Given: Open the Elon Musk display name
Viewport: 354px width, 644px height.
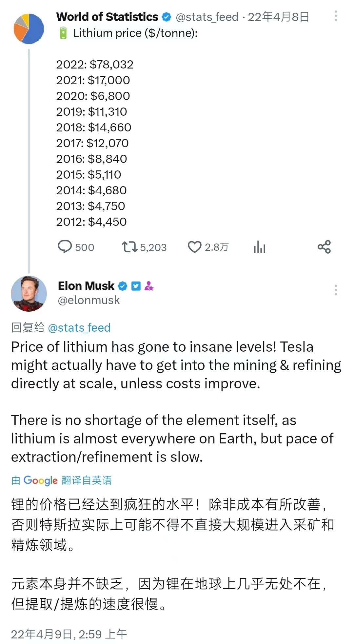Looking at the screenshot, I should click(x=86, y=286).
